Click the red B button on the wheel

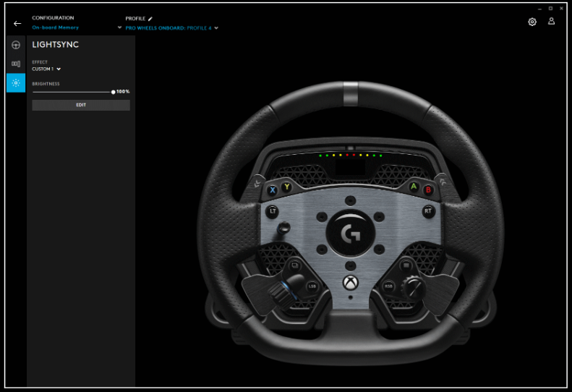427,190
